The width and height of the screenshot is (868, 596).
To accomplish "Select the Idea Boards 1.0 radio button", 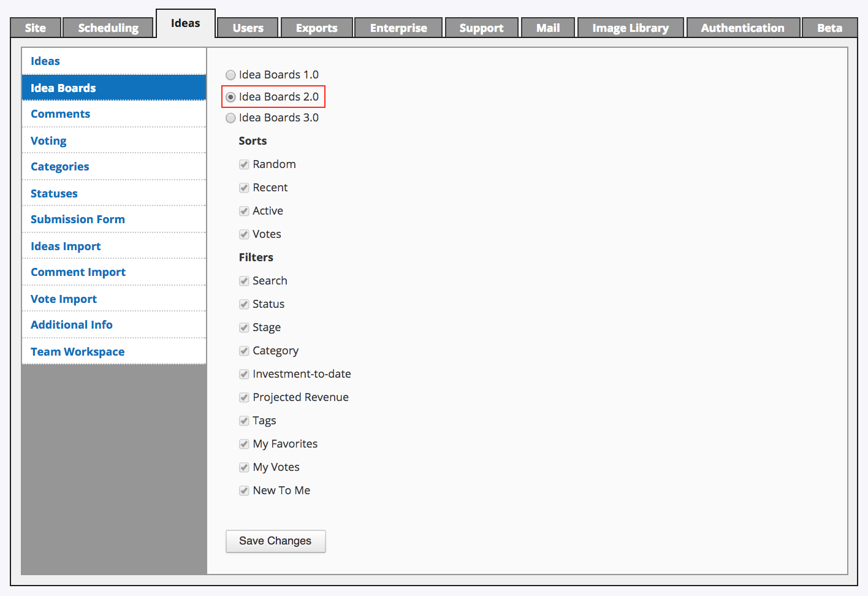I will pos(230,75).
